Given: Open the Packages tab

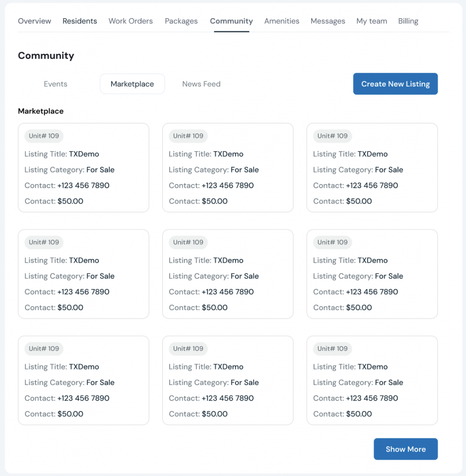Looking at the screenshot, I should point(181,21).
